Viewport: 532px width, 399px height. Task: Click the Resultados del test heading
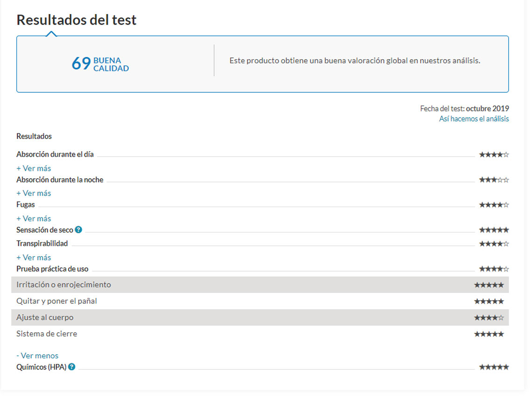click(x=77, y=20)
